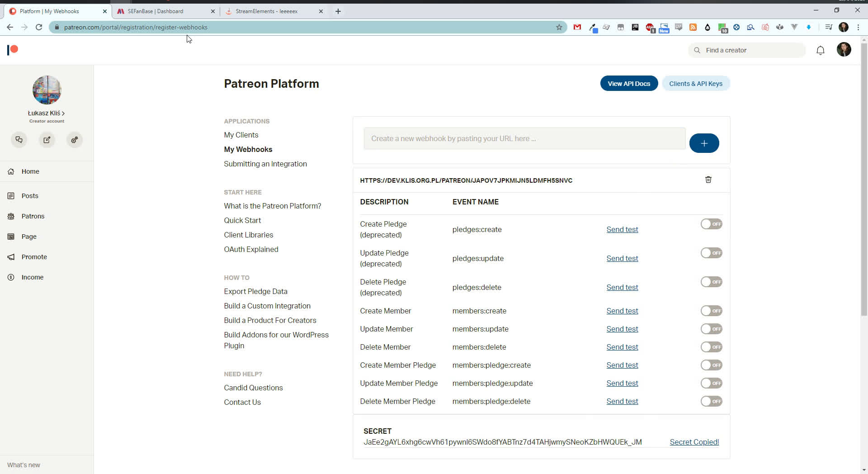Open notifications bell
Viewport: 868px width, 474px height.
(x=820, y=50)
